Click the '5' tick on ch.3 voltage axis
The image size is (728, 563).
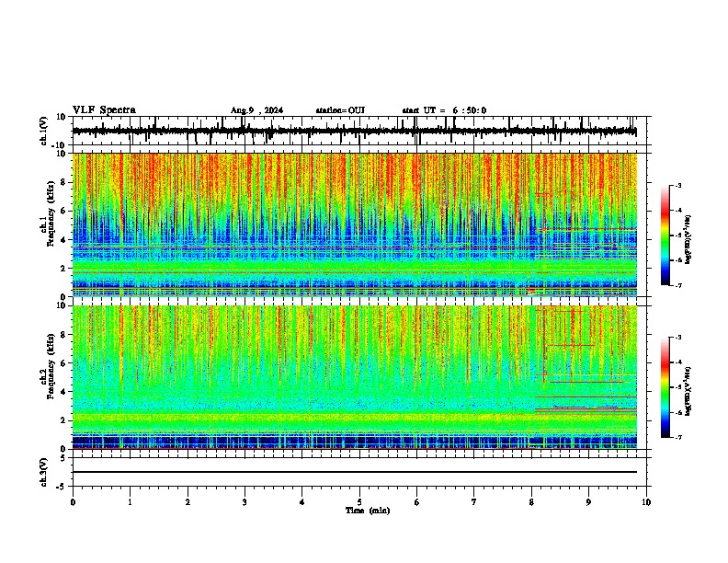tap(63, 457)
